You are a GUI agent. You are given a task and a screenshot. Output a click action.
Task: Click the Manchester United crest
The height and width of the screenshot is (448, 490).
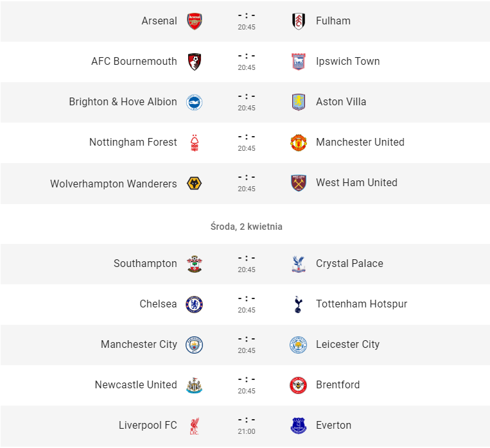(299, 142)
